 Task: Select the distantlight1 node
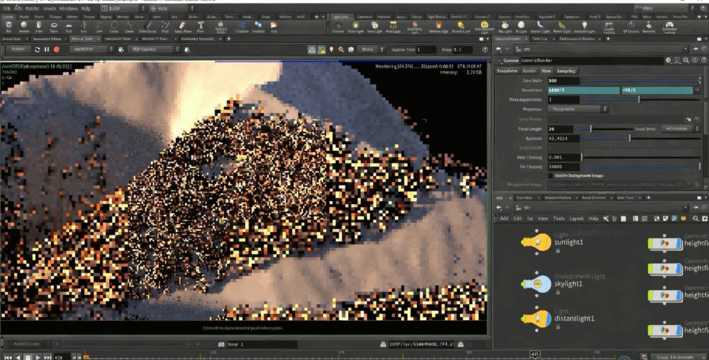pyautogui.click(x=536, y=318)
